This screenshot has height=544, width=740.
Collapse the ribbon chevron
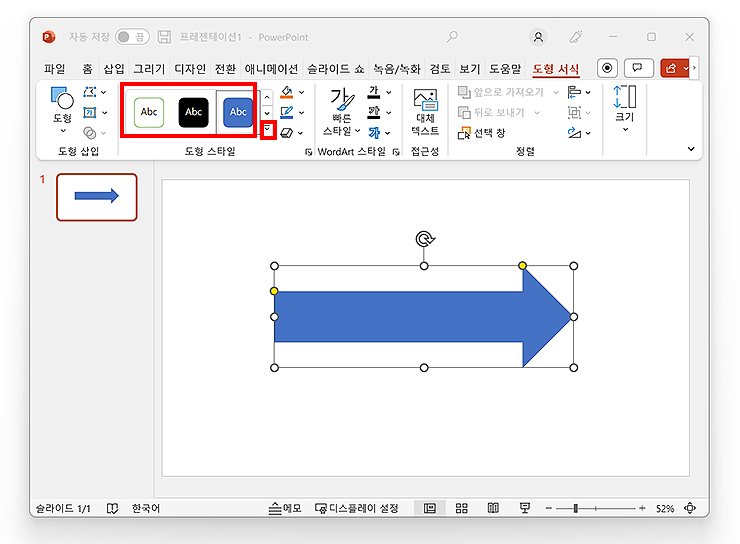pos(691,149)
